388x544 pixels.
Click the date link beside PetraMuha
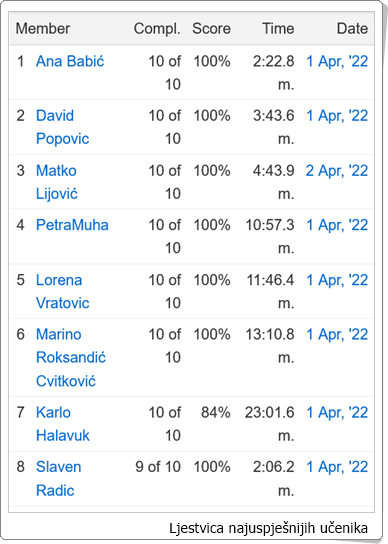[x=337, y=225]
